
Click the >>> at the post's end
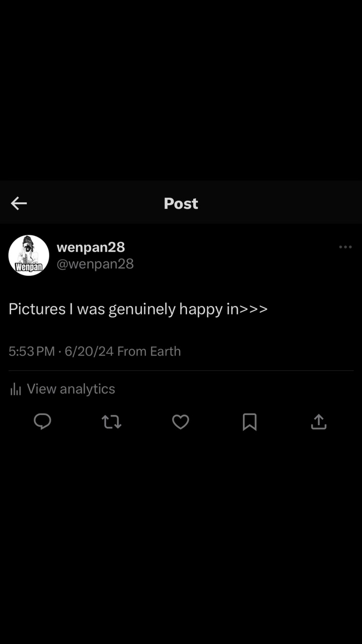click(254, 309)
